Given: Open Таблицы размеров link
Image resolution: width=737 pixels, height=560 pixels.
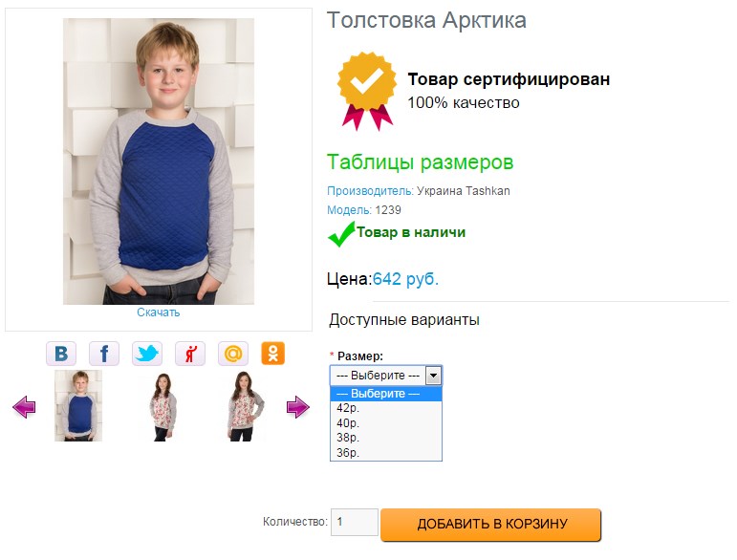Looking at the screenshot, I should pyautogui.click(x=420, y=162).
